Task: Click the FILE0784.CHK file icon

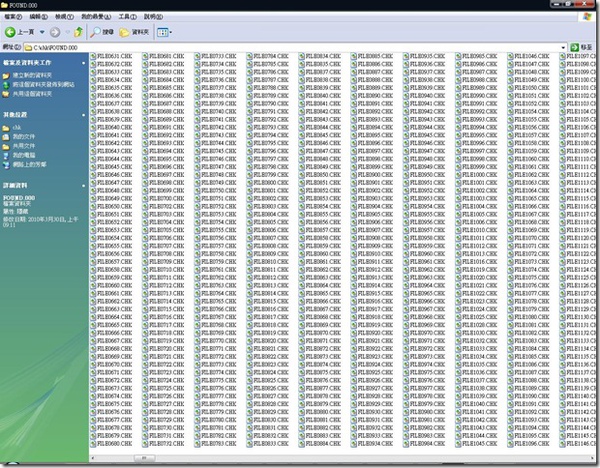Action: click(249, 56)
